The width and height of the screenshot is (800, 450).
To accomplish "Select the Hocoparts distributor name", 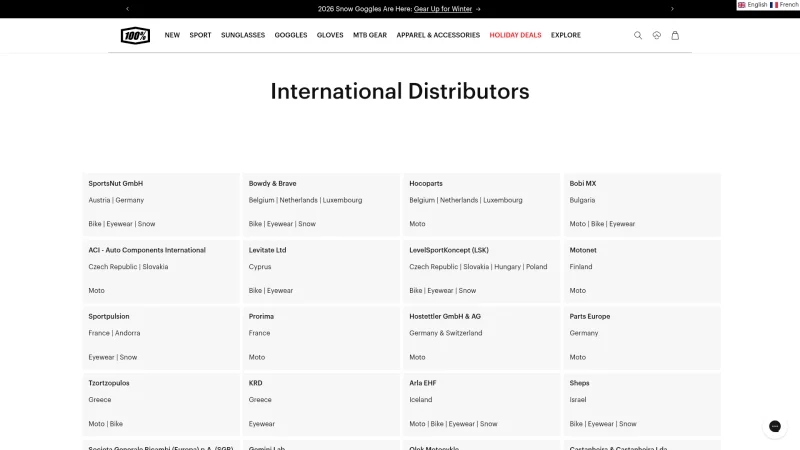I will [426, 183].
